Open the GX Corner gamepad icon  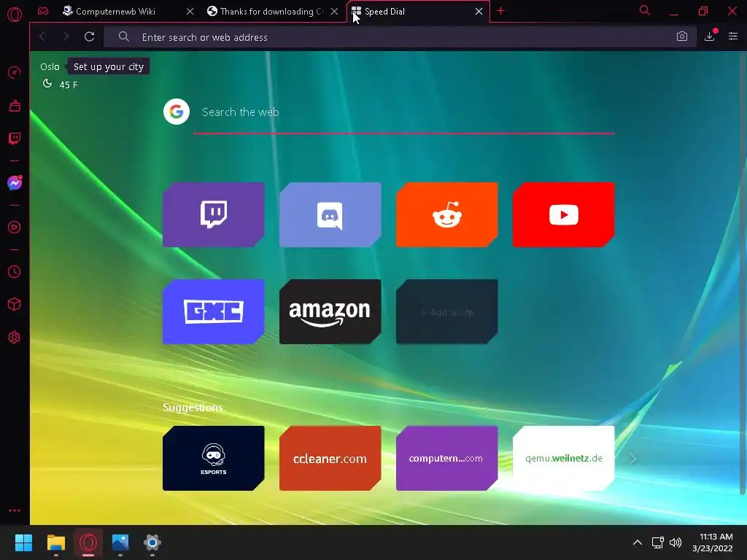click(43, 11)
